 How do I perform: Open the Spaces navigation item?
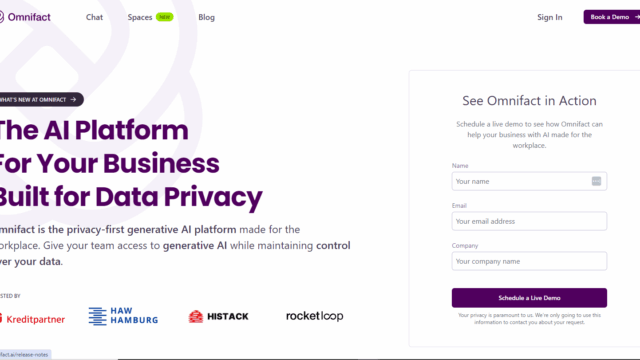(x=140, y=17)
